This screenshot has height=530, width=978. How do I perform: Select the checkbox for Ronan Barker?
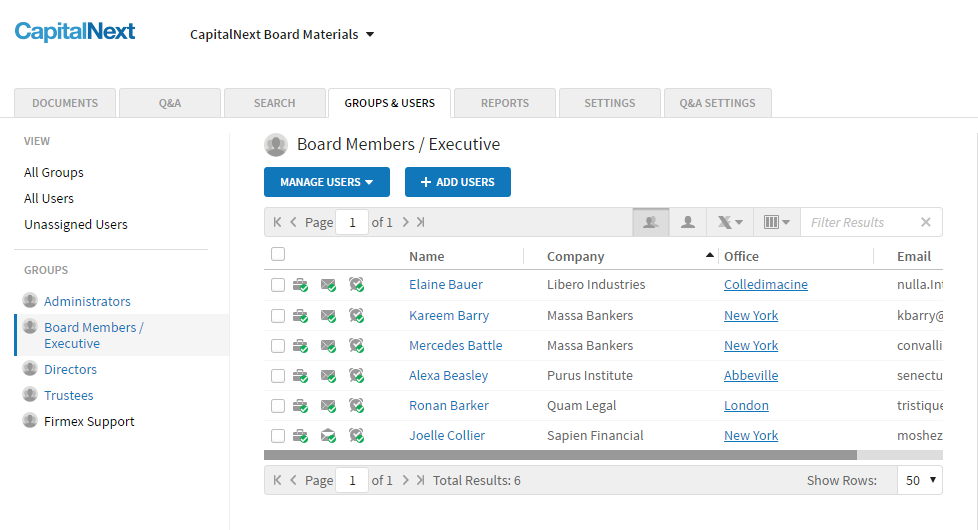(278, 406)
